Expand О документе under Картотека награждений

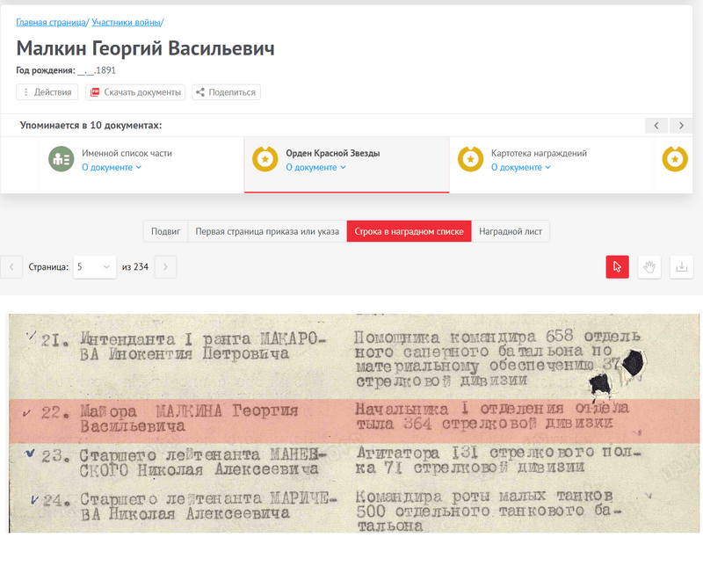pos(521,167)
